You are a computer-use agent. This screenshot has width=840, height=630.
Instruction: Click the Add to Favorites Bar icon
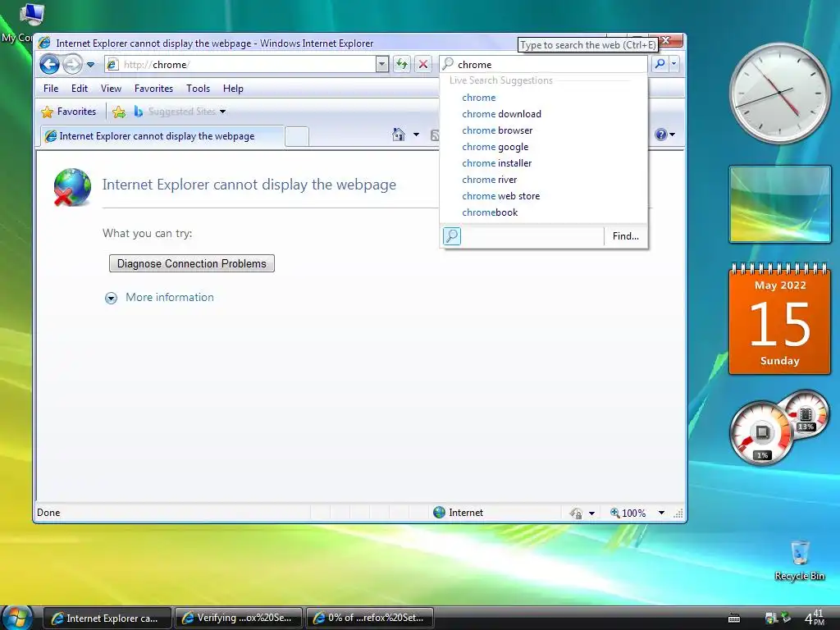tap(119, 112)
